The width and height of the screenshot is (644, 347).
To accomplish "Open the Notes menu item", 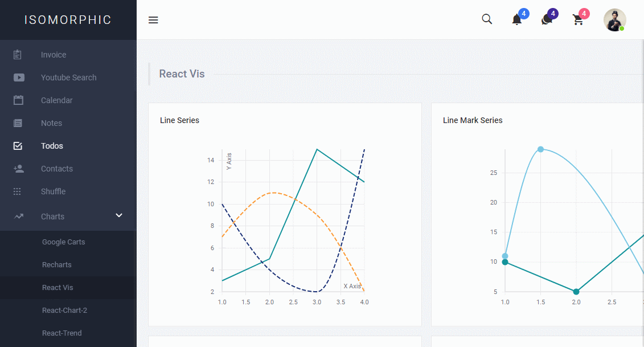I will coord(51,123).
